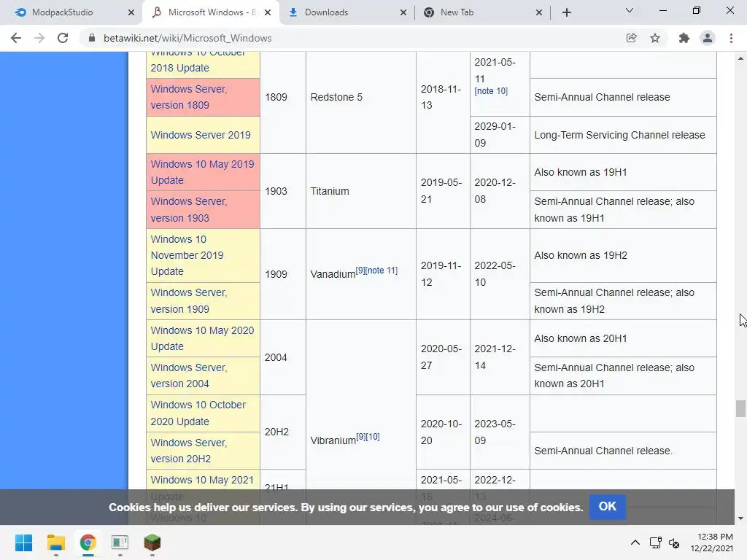Click the scrollbar up arrow

coord(740,58)
